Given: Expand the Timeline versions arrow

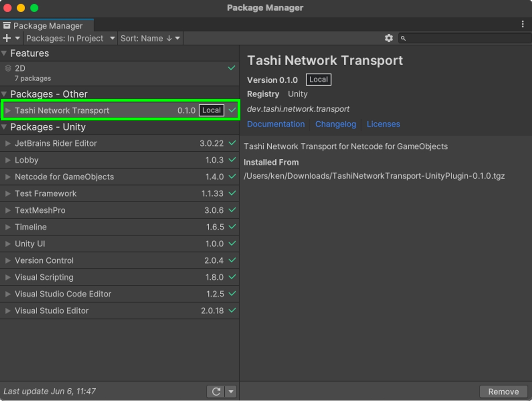Looking at the screenshot, I should point(8,227).
